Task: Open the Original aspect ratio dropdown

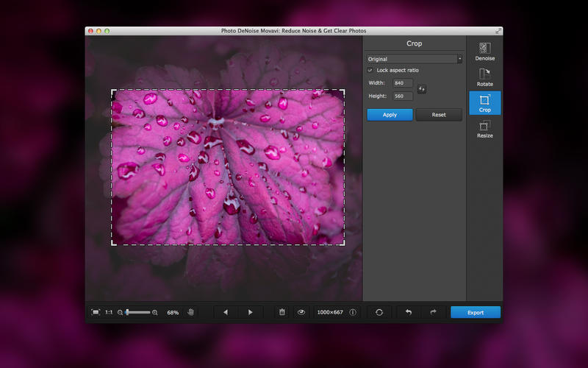Action: 414,59
